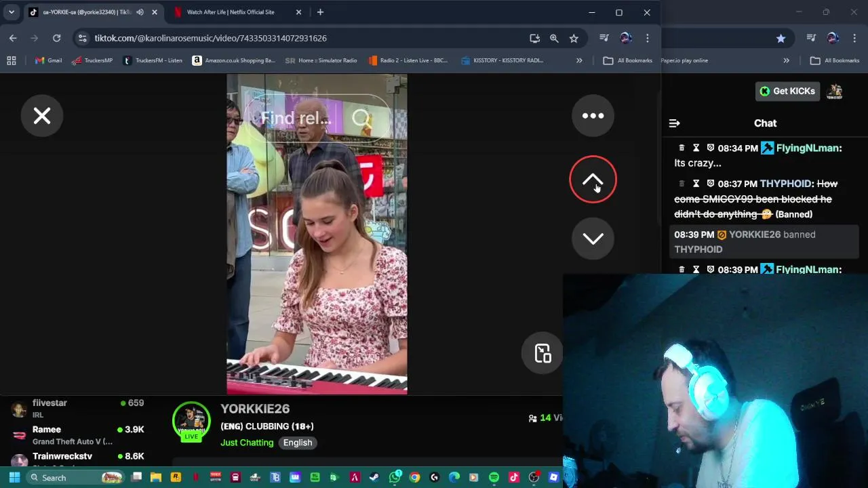The width and height of the screenshot is (868, 488).
Task: Open the media control icon in toolbar
Action: (604, 38)
